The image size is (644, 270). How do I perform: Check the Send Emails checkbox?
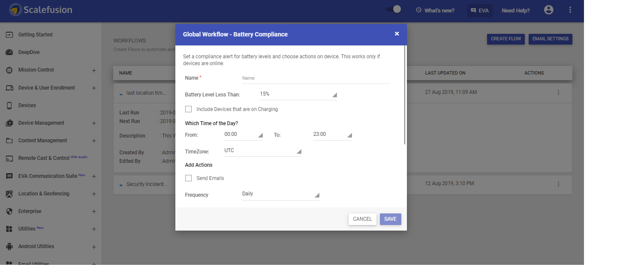pos(188,178)
